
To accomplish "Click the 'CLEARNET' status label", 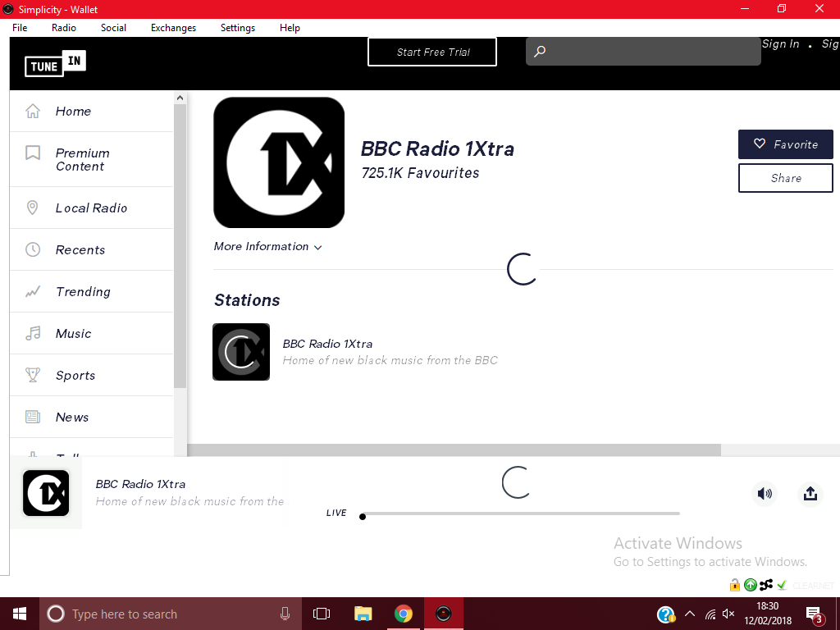I will (x=813, y=586).
